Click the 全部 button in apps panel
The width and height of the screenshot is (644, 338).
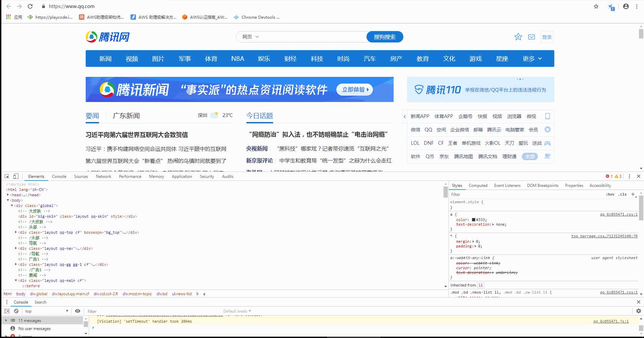click(530, 156)
